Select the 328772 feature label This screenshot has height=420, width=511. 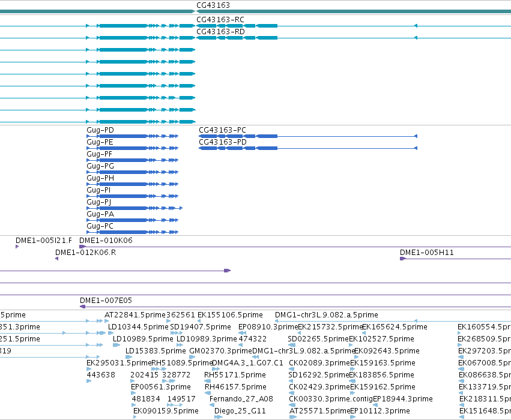[177, 375]
